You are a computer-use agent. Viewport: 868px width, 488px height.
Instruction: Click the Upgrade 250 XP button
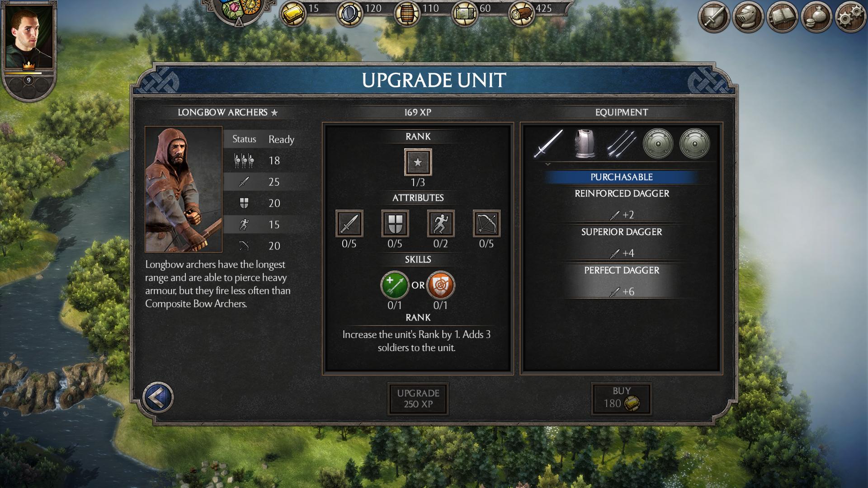click(x=418, y=399)
